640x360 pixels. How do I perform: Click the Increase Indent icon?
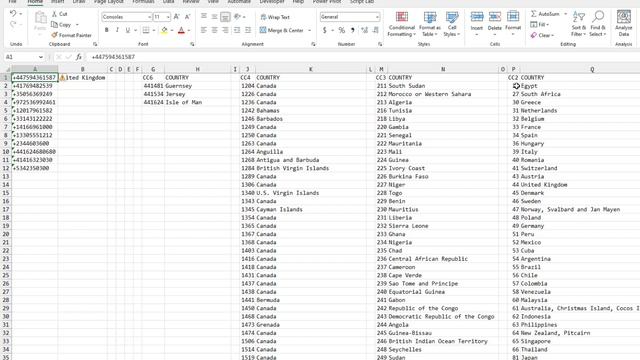point(248,30)
